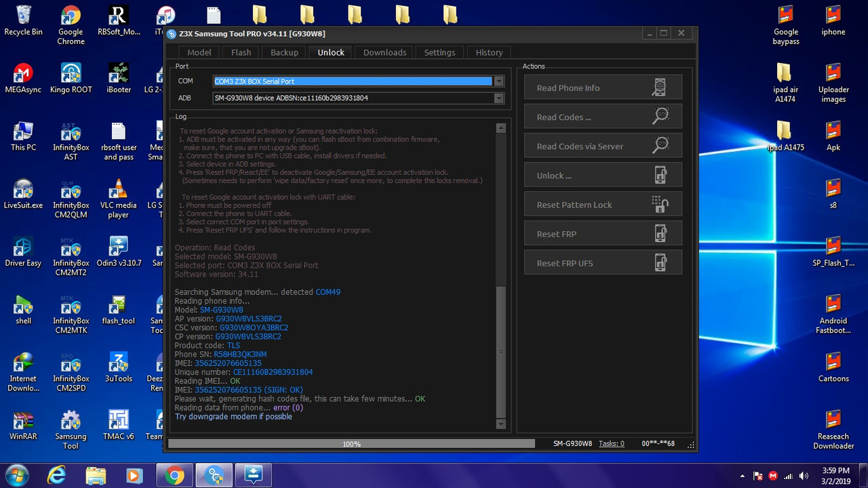This screenshot has height=488, width=868.
Task: Launch InfinityBox CM2QLM shortcut
Action: click(71, 199)
